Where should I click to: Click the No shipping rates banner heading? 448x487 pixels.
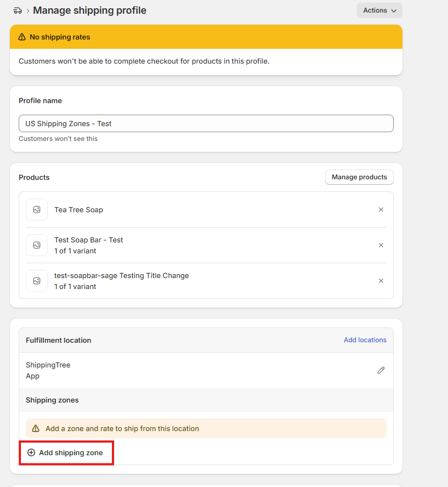60,37
